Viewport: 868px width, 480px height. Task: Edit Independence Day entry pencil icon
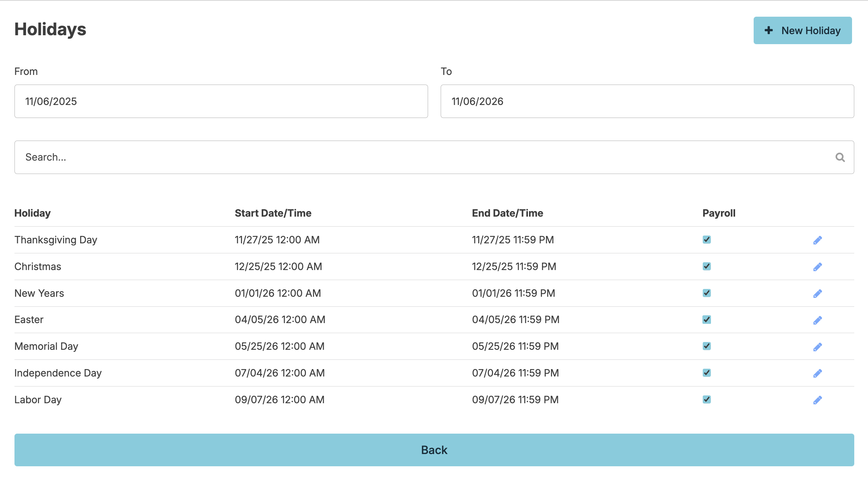[x=817, y=374]
